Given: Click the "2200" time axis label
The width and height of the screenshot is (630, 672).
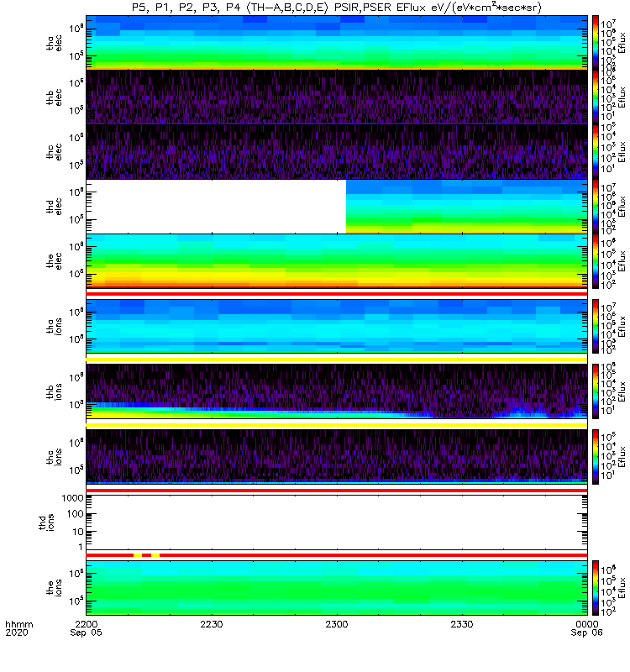Looking at the screenshot, I should (87, 624).
